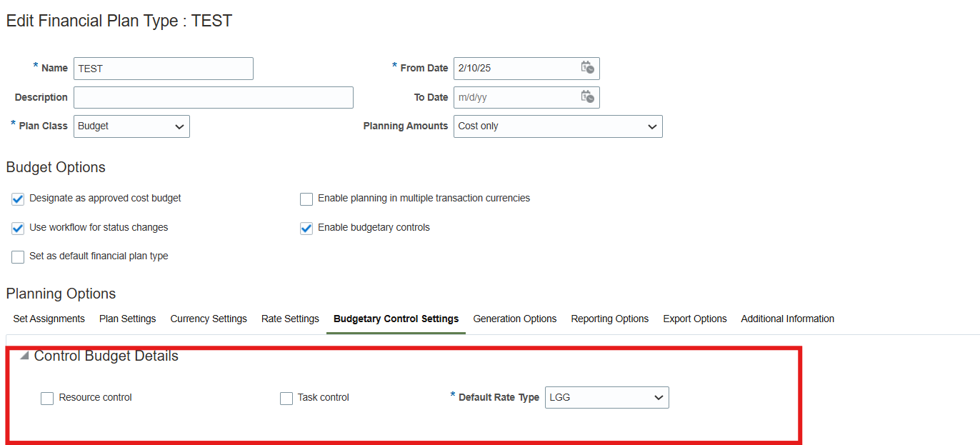Uncheck Designate as approved cost budget
This screenshot has width=980, height=445.
(x=17, y=199)
